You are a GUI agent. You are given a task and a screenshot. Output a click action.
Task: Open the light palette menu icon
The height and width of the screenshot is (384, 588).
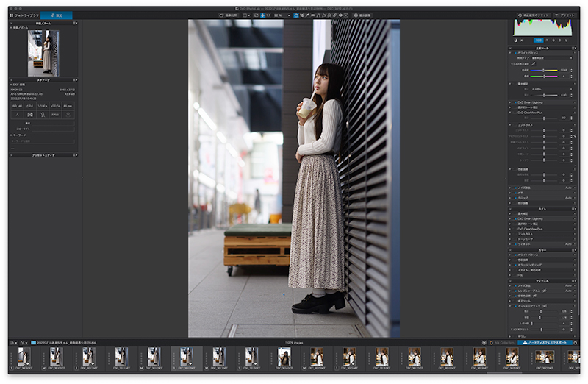click(574, 209)
